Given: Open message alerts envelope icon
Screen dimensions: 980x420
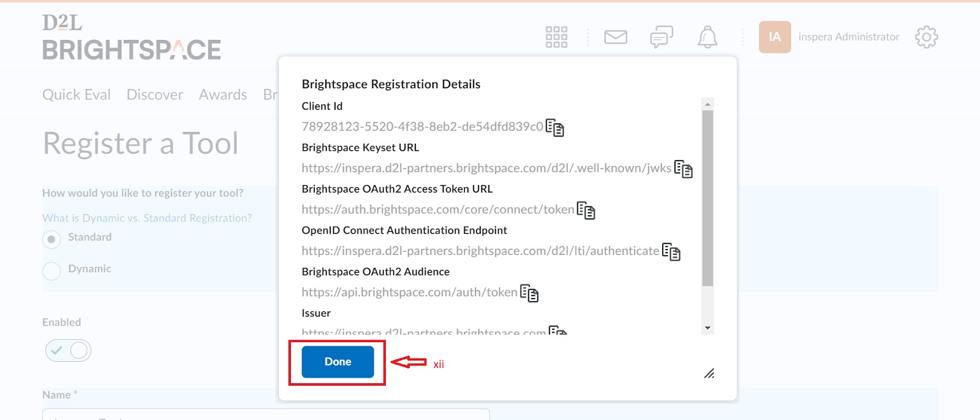Looking at the screenshot, I should (616, 37).
